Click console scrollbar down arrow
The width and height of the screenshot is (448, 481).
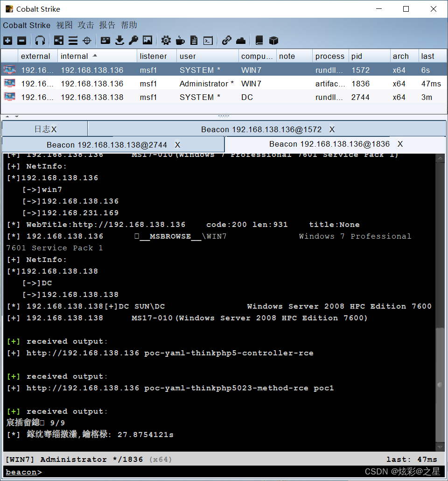tap(440, 447)
